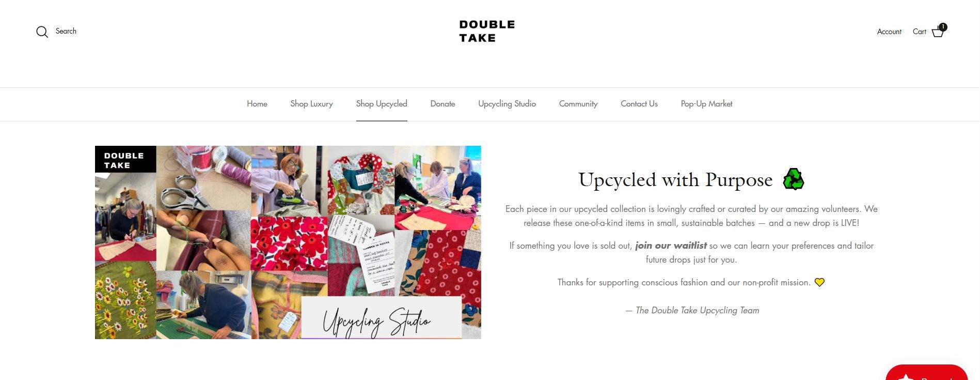980x380 pixels.
Task: Open the Community menu item
Action: 578,104
